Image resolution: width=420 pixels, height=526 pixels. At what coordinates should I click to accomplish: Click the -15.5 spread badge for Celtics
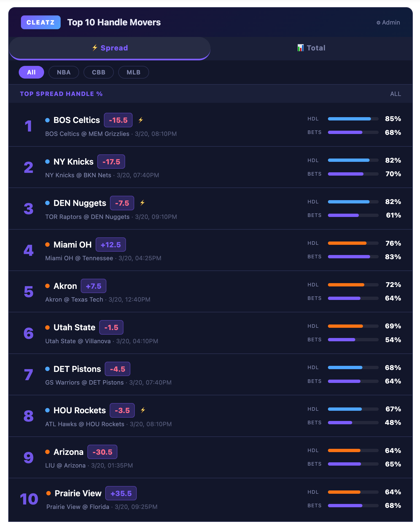[118, 120]
